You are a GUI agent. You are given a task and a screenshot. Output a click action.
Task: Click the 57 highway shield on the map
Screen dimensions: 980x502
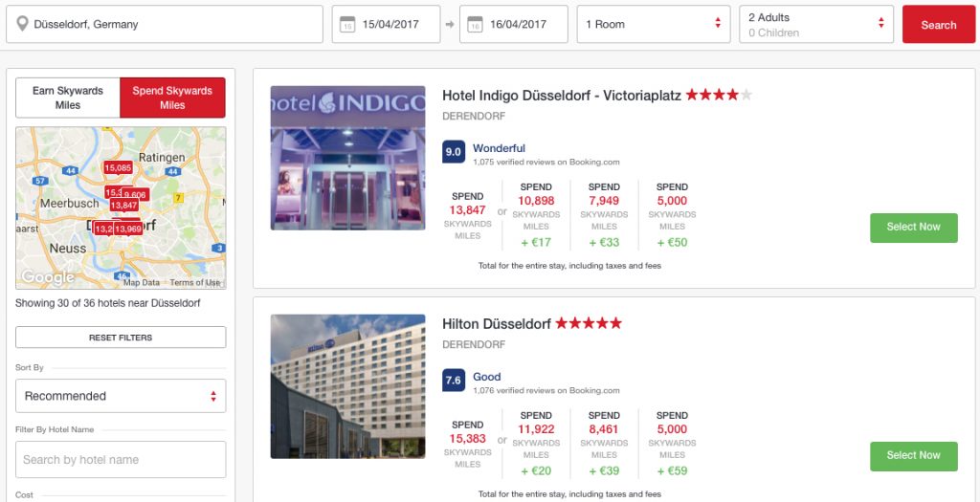40,181
